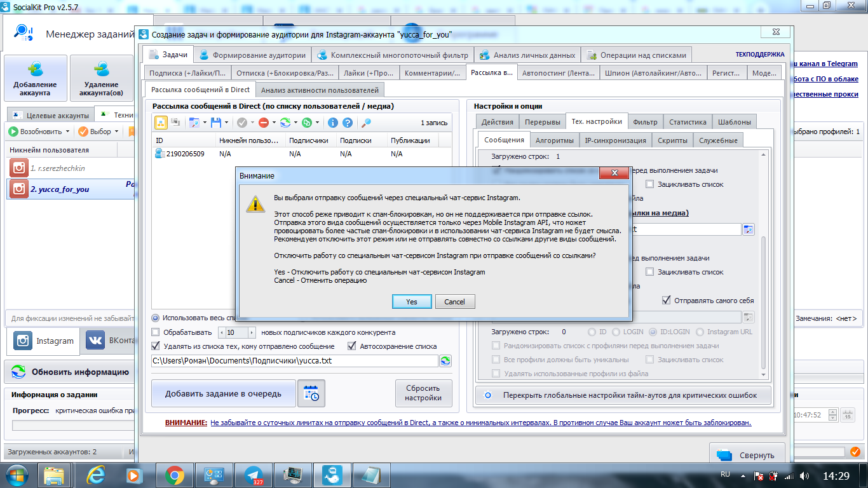Switch to Комплексный многопоточный фильтр tab

click(x=393, y=55)
